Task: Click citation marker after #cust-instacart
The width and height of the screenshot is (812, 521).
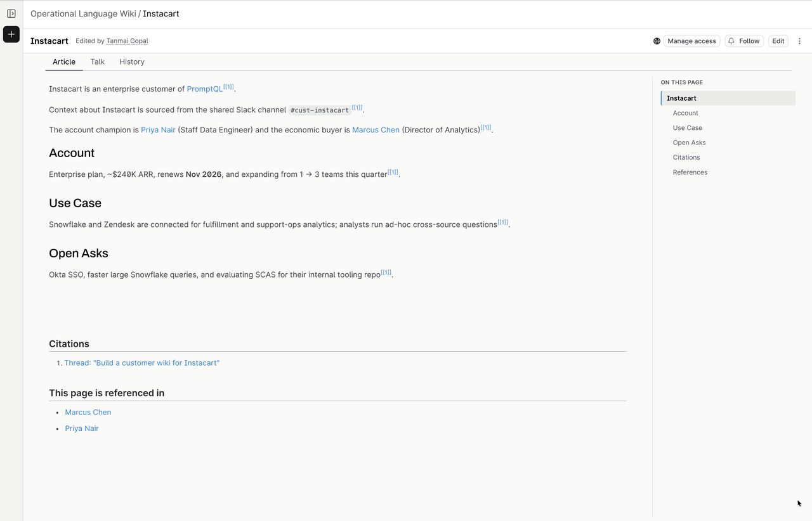Action: (357, 108)
